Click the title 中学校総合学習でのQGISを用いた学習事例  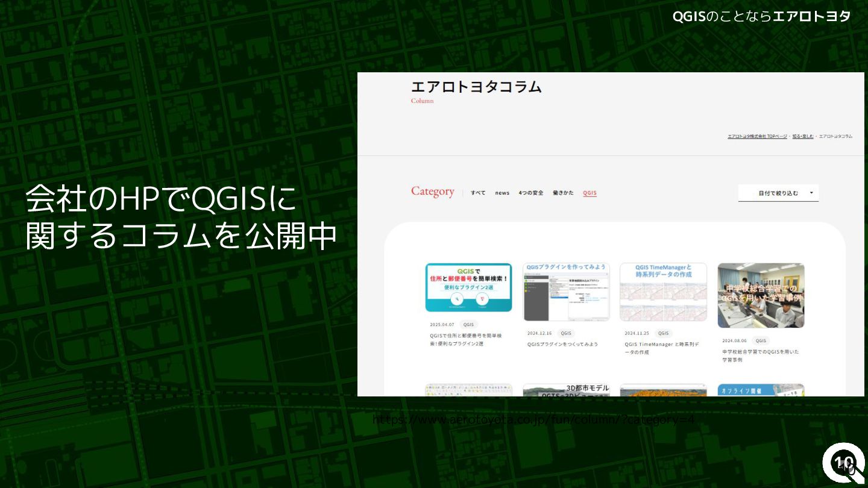[760, 355]
